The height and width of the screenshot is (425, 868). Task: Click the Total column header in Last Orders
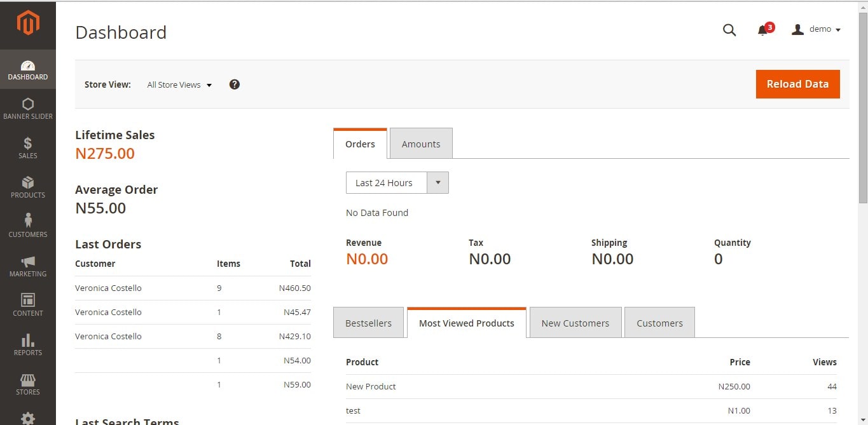point(300,264)
